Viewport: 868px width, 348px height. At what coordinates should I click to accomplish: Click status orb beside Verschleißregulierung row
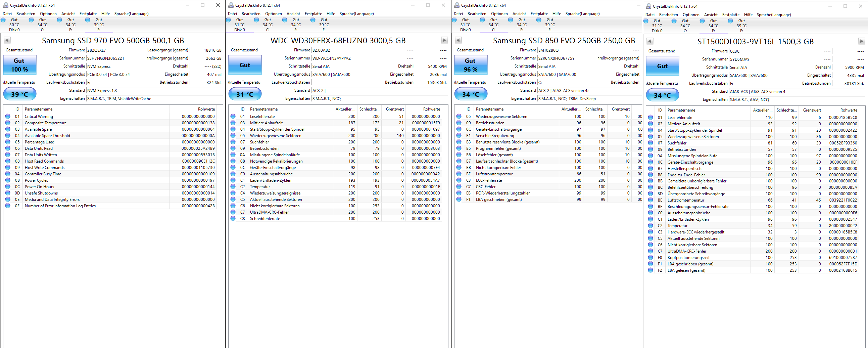pyautogui.click(x=459, y=136)
